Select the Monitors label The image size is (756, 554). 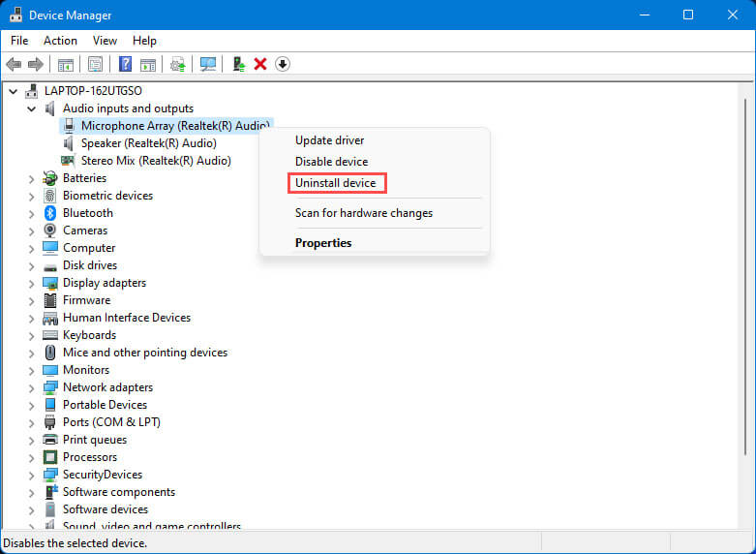pos(86,370)
